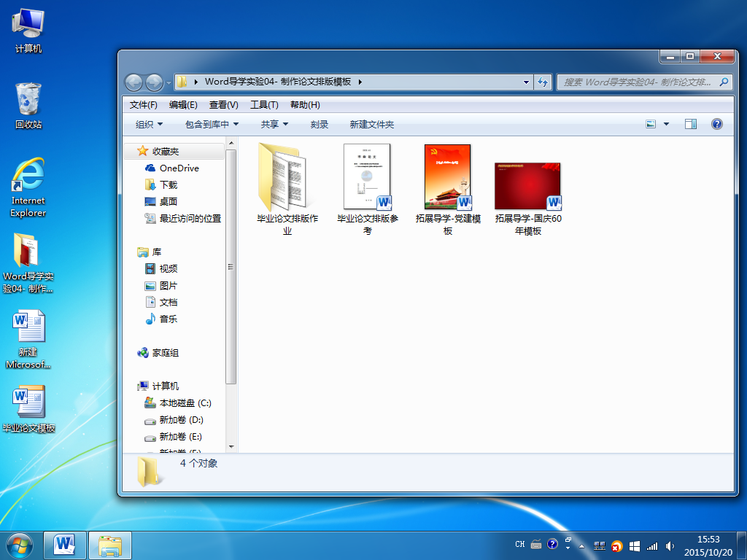Click the CH input language indicator
Screen dimensions: 747x560
519,544
